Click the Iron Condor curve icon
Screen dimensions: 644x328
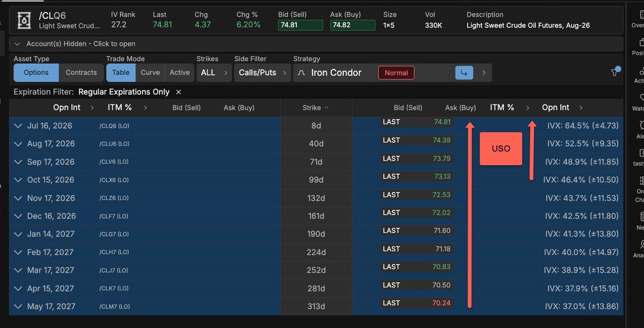[302, 72]
